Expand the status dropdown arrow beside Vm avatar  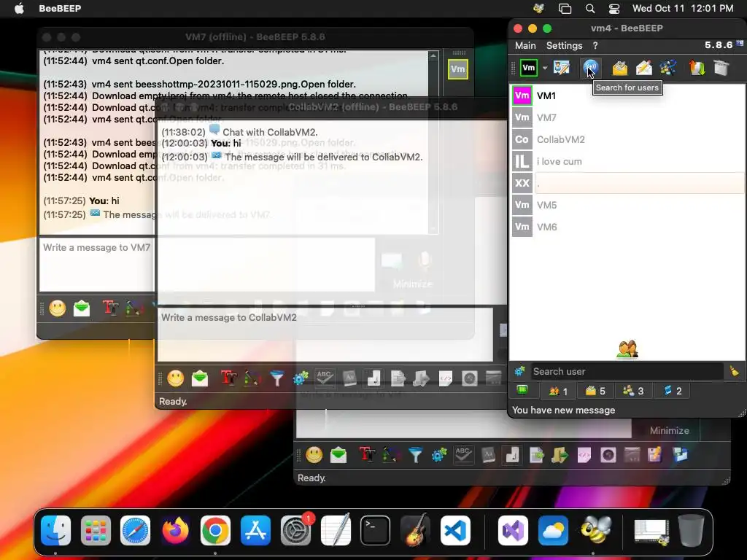click(544, 68)
